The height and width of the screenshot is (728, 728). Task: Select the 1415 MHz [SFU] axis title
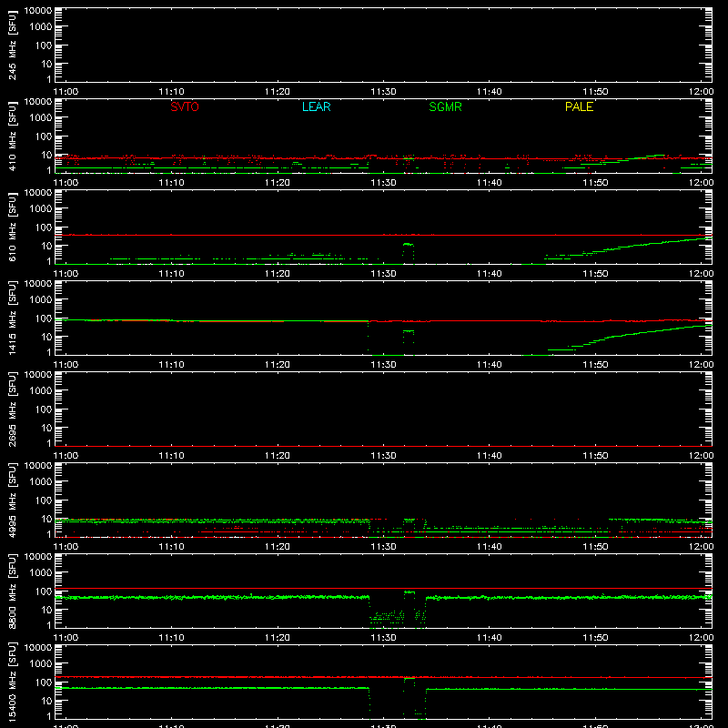click(13, 318)
